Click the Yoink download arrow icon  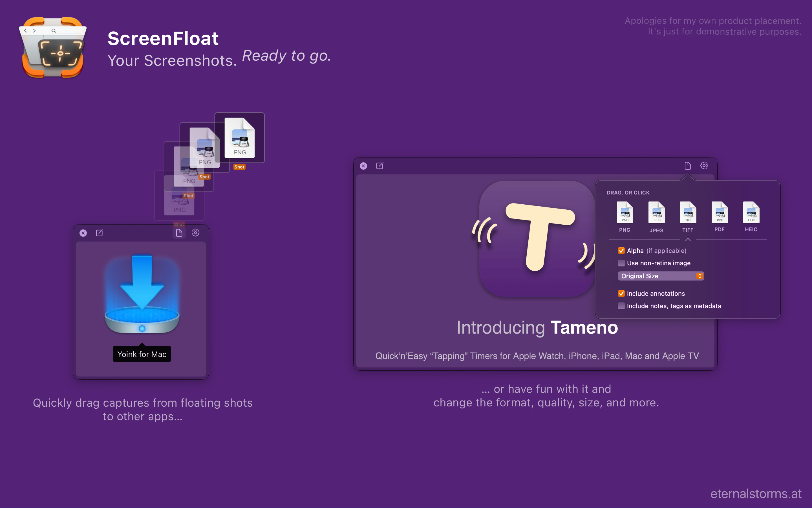pyautogui.click(x=142, y=294)
